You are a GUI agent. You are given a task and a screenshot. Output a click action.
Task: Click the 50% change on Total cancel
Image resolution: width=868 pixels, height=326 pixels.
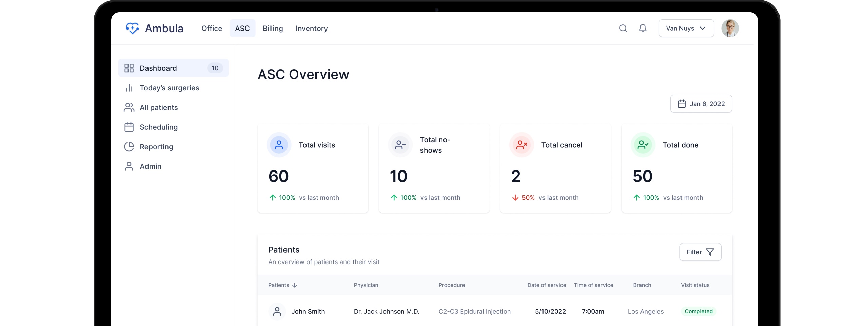528,198
